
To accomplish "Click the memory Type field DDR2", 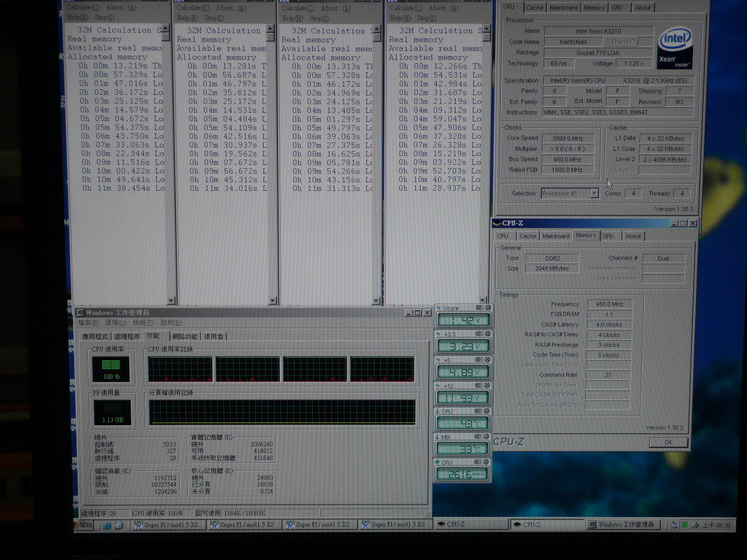I will coord(552,258).
